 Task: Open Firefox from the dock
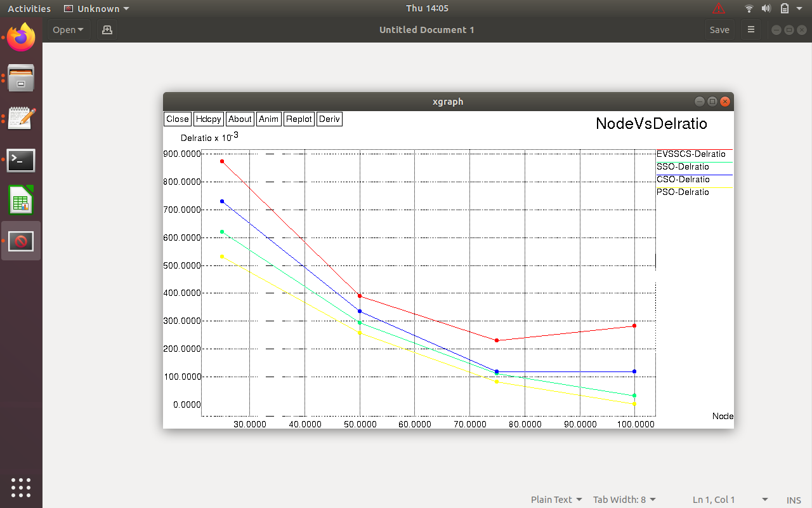[21, 37]
